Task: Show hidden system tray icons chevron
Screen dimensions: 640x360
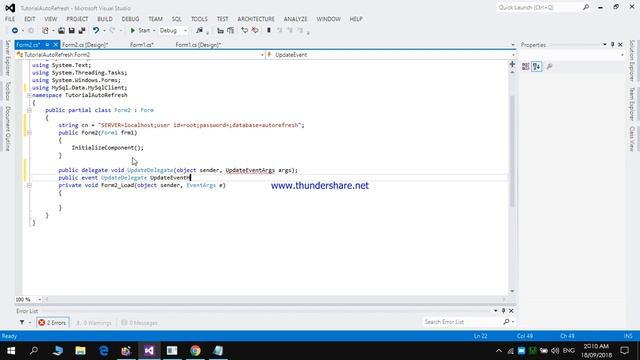Action: point(499,351)
